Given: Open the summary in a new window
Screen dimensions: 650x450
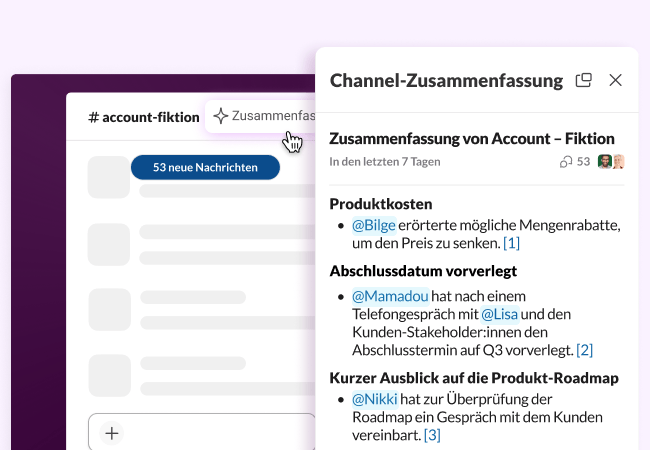Looking at the screenshot, I should coord(584,80).
